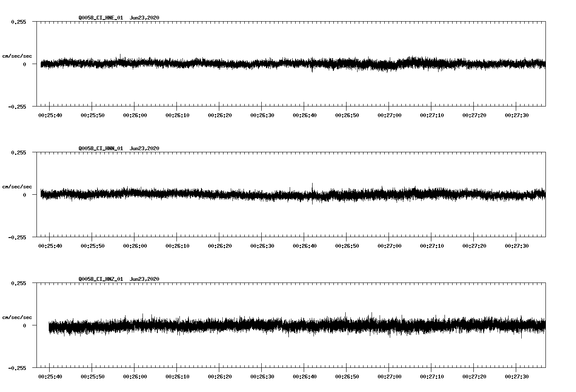Click the cm/sec/sec unit label of HNE plot

17,56
